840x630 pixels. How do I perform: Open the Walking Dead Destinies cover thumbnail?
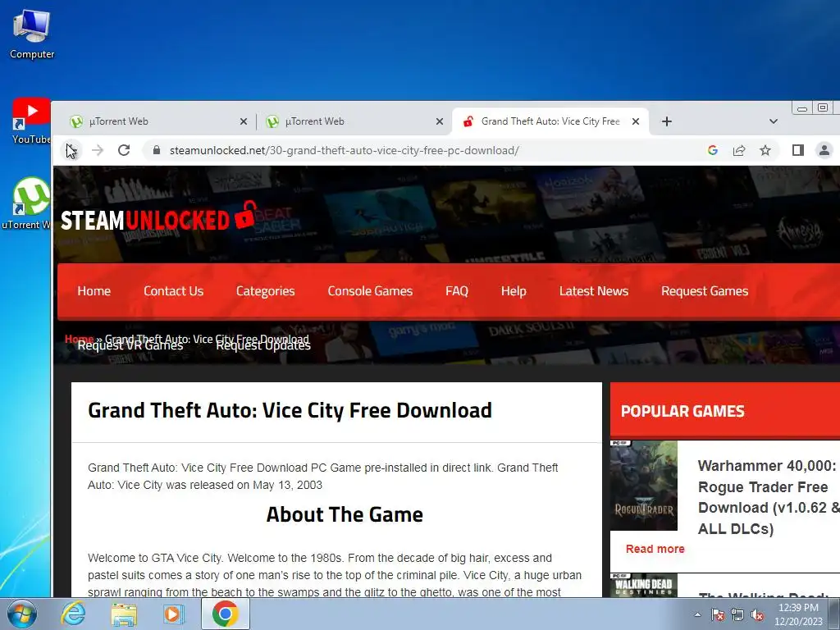point(643,586)
